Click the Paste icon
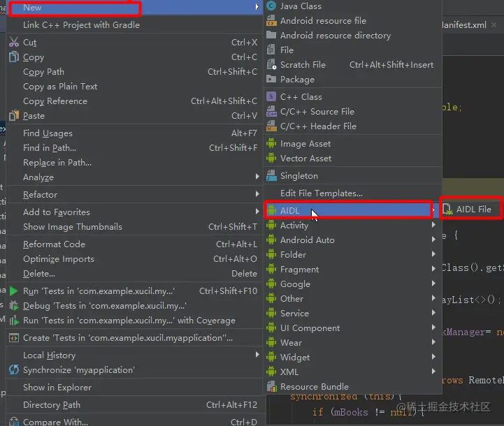Screen dimensions: 504x426 [14, 115]
